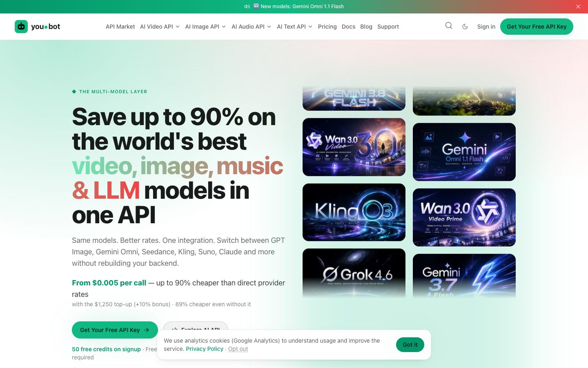The image size is (588, 368).
Task: Click the Sign in link
Action: click(x=486, y=27)
